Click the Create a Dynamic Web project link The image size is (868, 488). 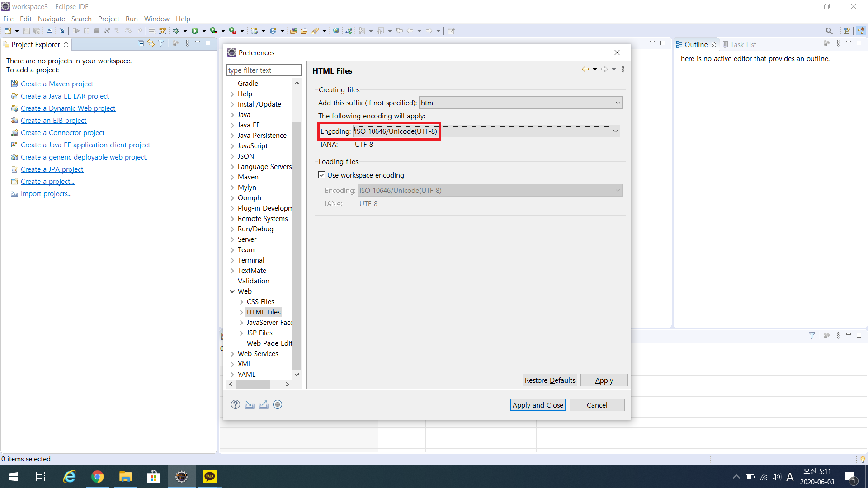point(68,108)
